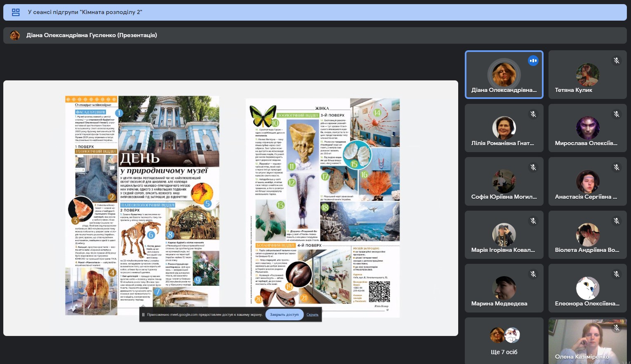Viewport: 631px width, 364px height.
Task: Click muted mic icon on Віолета Андріївна tile
Action: (x=616, y=221)
